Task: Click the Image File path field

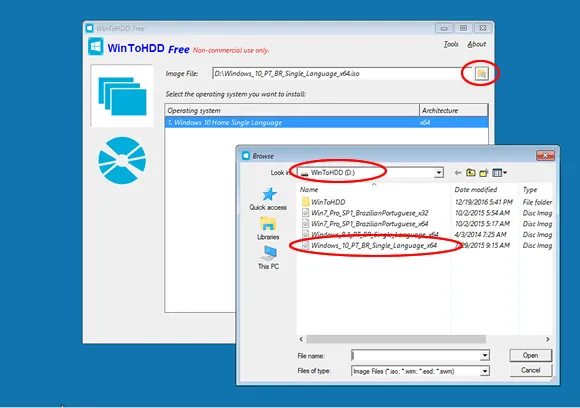Action: 343,73
